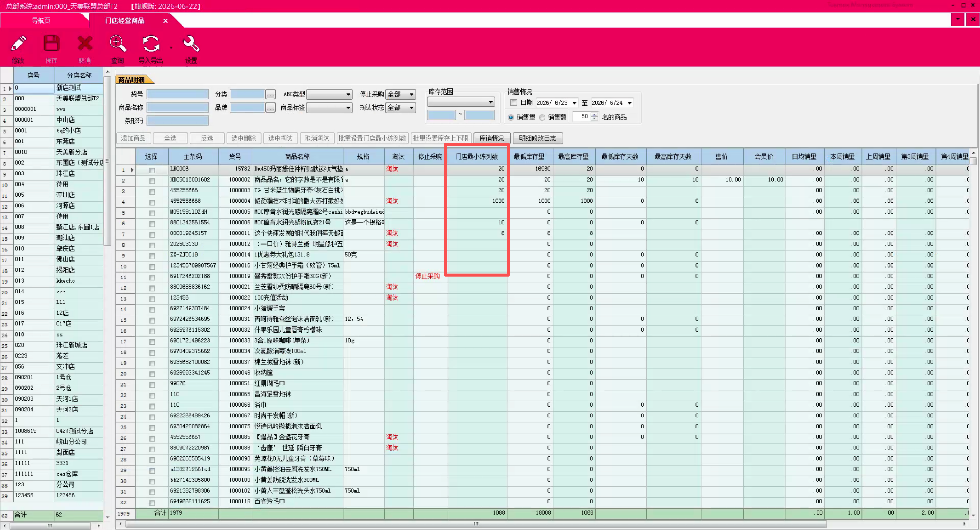Click the 分类 browse ellipsis button
The image size is (980, 530).
pos(270,95)
